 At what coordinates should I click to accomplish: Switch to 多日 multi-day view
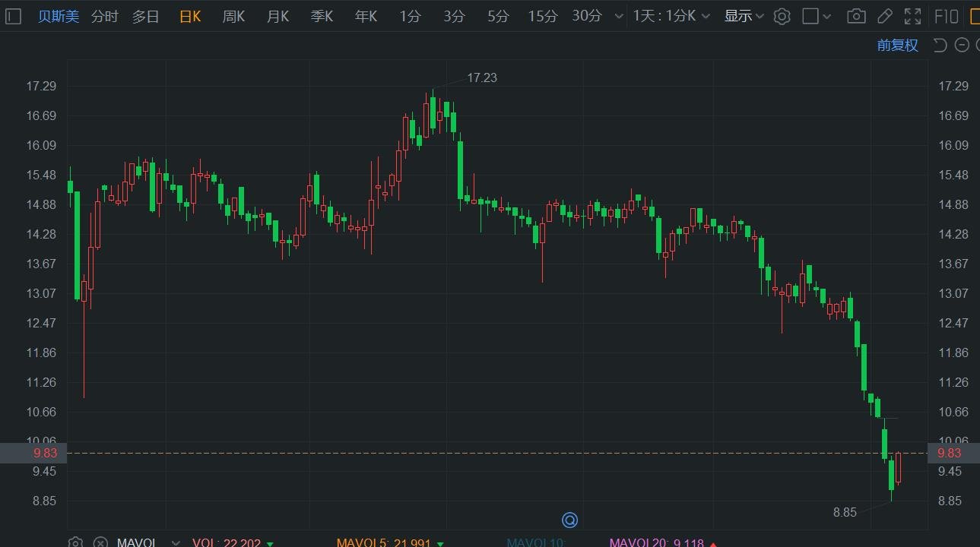[146, 16]
